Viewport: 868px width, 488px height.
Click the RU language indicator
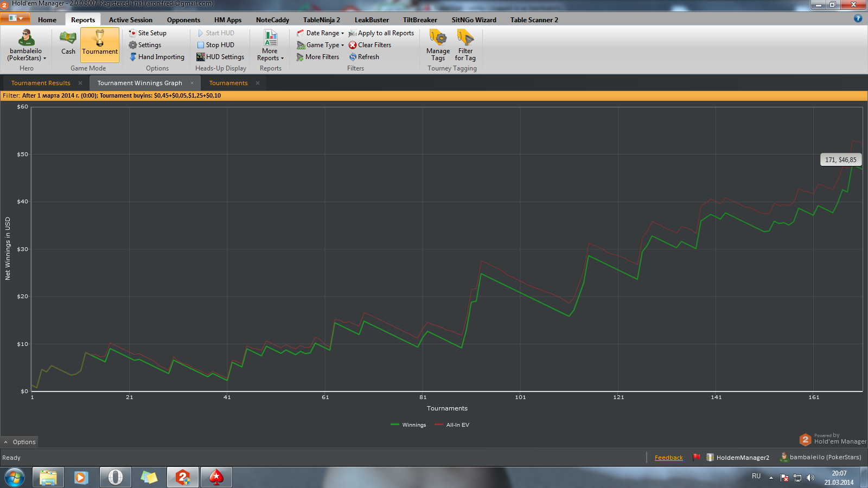[x=756, y=476]
